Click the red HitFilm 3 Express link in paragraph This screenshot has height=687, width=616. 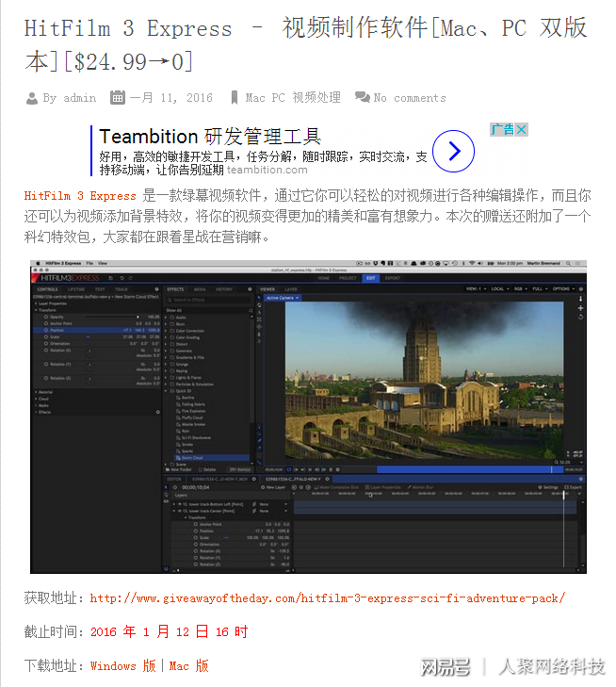(80, 196)
